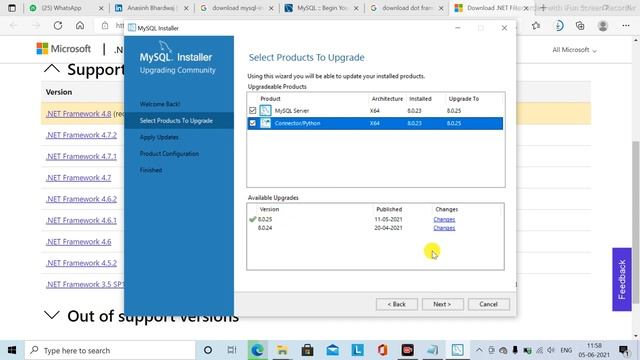Open Edge collections icon
The height and width of the screenshot is (360, 640).
580,26
